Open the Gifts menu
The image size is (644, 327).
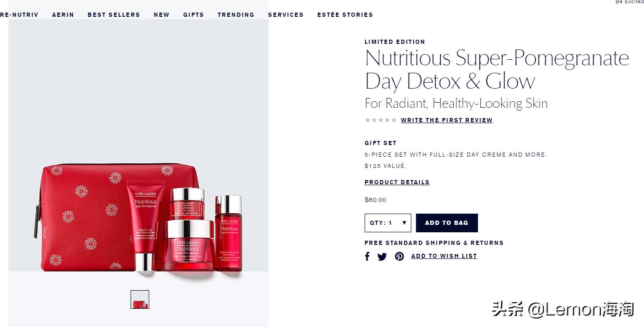[194, 15]
